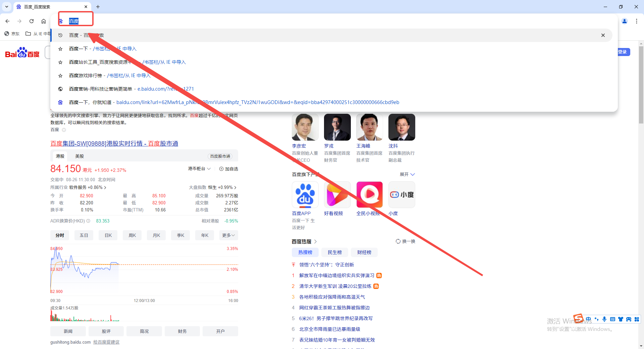Viewport: 644px width, 349px height.
Task: Click the ADR换算价 info icon
Action: (88, 221)
